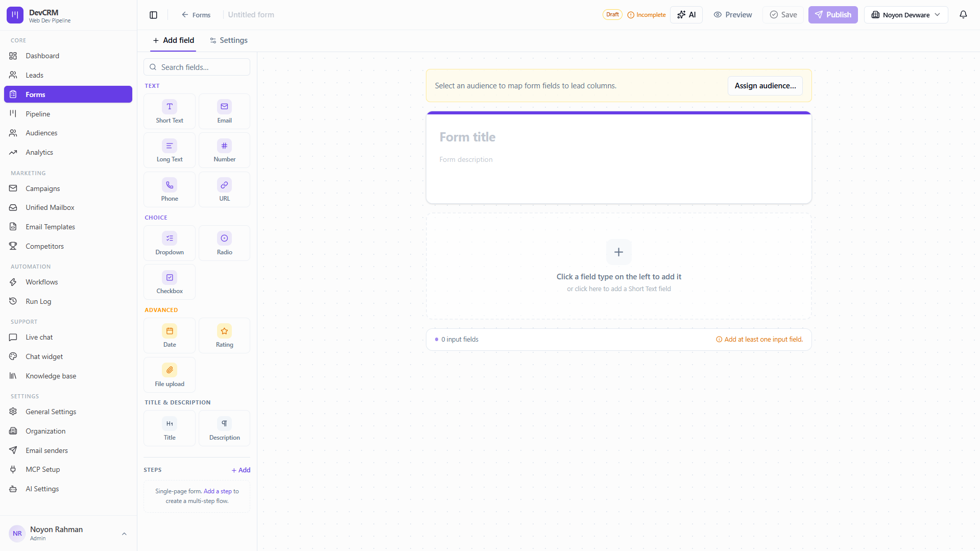Image resolution: width=980 pixels, height=551 pixels.
Task: Click the Form title placeholder
Action: pos(467,137)
